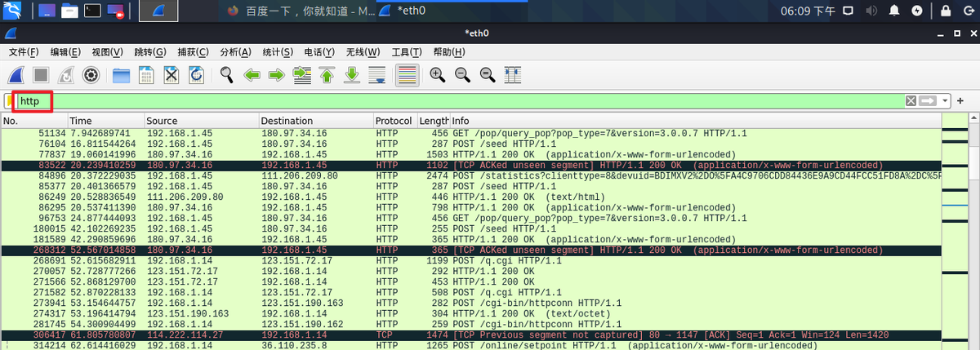
Task: Open the 编辑(E) menu
Action: coord(65,51)
